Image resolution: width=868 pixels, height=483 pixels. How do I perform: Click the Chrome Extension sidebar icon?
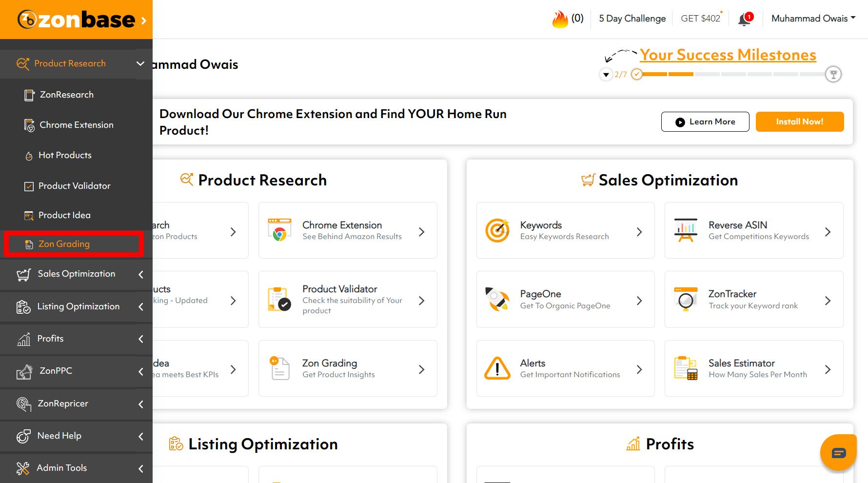pos(29,125)
